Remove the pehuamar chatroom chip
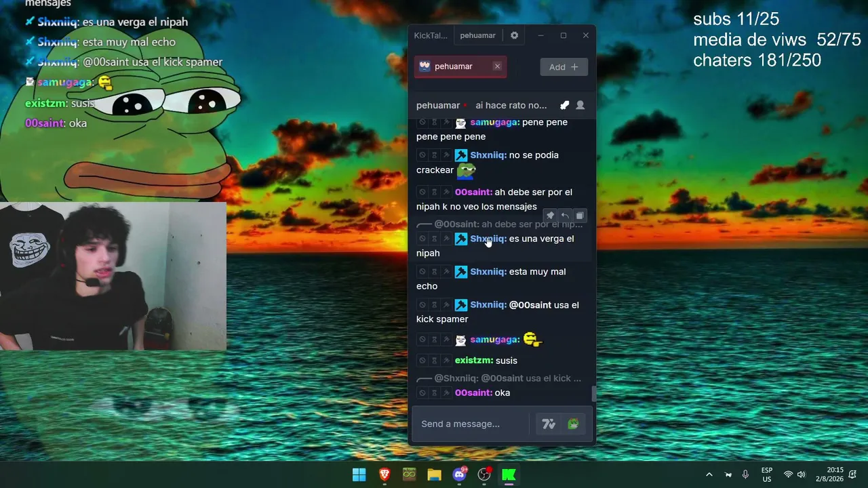Image resolution: width=868 pixels, height=488 pixels. (x=497, y=66)
